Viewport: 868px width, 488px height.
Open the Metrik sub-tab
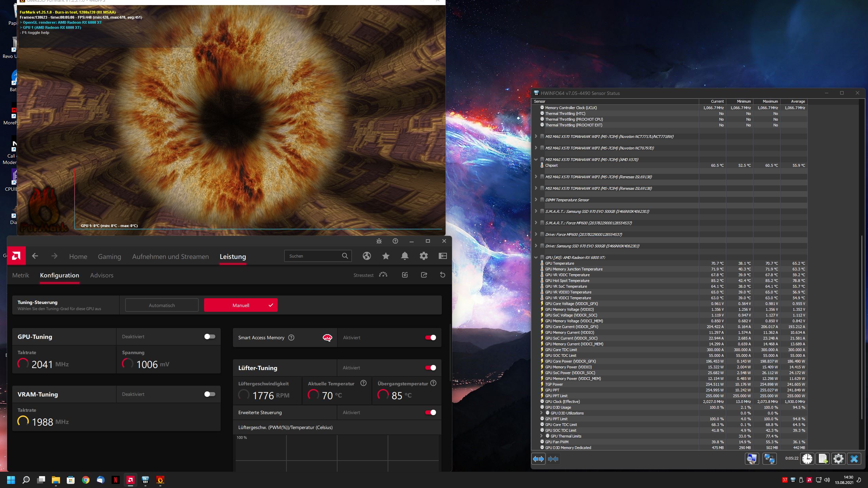pos(21,275)
